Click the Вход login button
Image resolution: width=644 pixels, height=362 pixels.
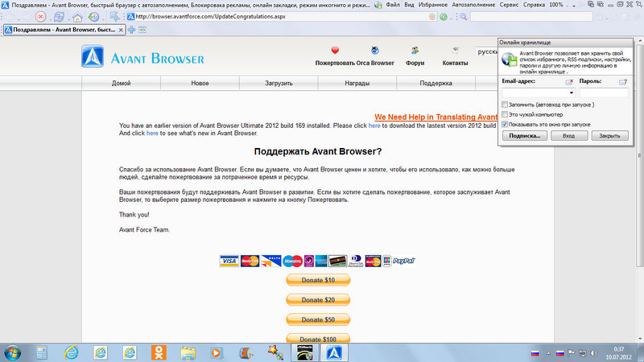pyautogui.click(x=569, y=136)
